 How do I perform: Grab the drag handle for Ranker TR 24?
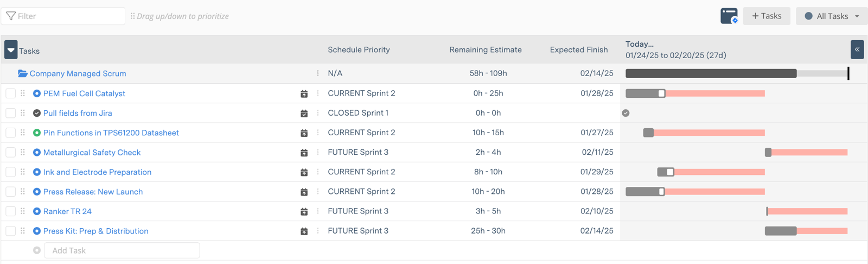click(23, 211)
